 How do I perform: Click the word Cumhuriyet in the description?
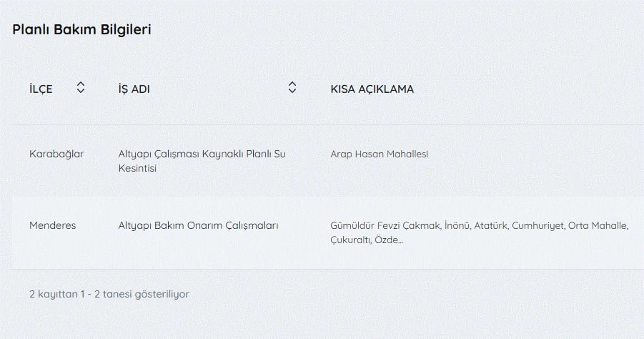(x=539, y=226)
